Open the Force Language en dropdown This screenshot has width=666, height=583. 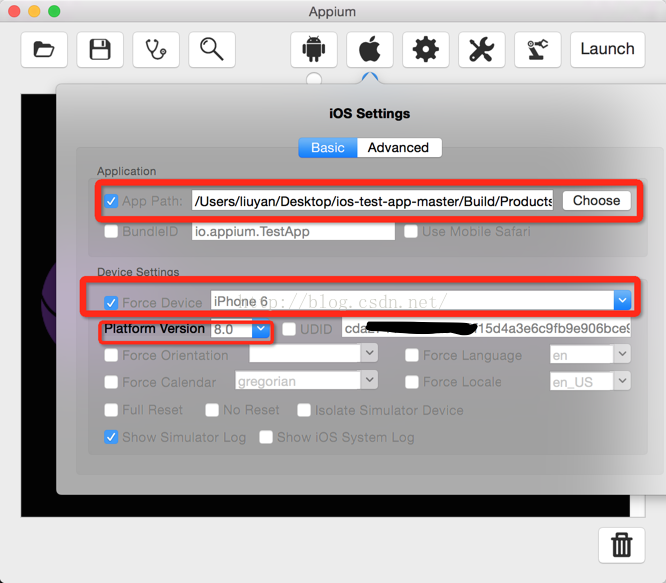point(622,354)
